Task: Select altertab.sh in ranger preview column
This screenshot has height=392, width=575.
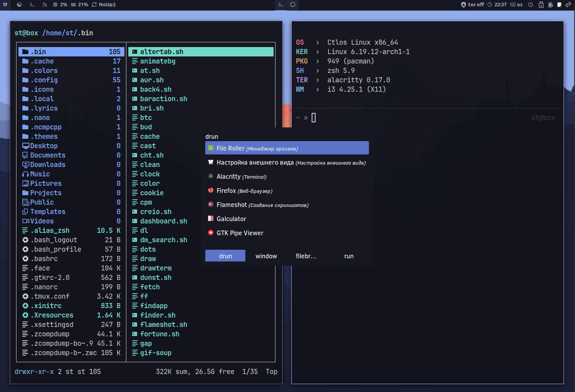Action: coord(201,52)
